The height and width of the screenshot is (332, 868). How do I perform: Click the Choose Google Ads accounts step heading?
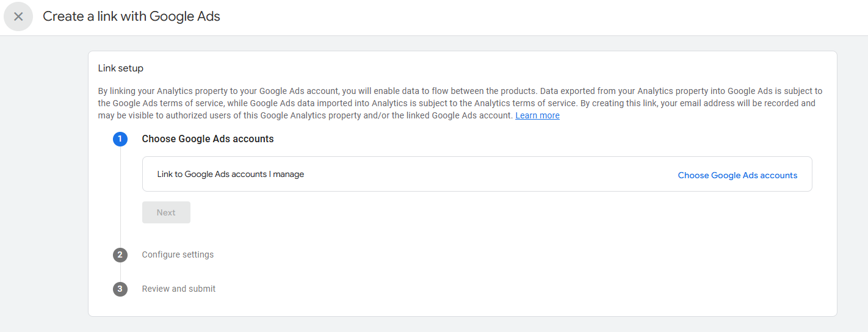[208, 139]
